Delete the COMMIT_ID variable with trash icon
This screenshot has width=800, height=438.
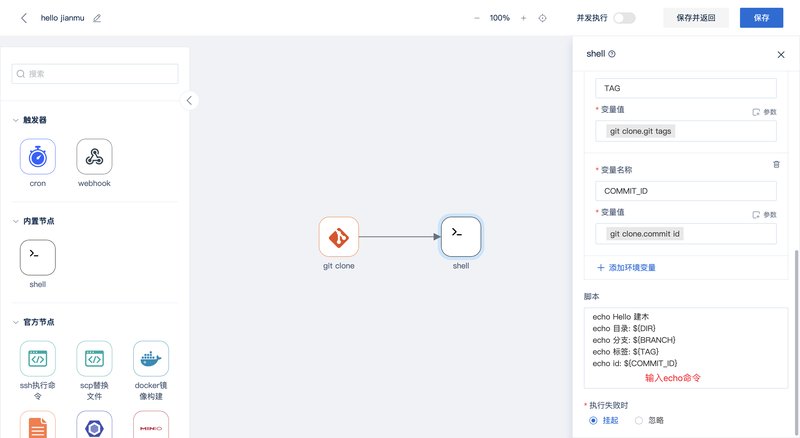[x=776, y=164]
